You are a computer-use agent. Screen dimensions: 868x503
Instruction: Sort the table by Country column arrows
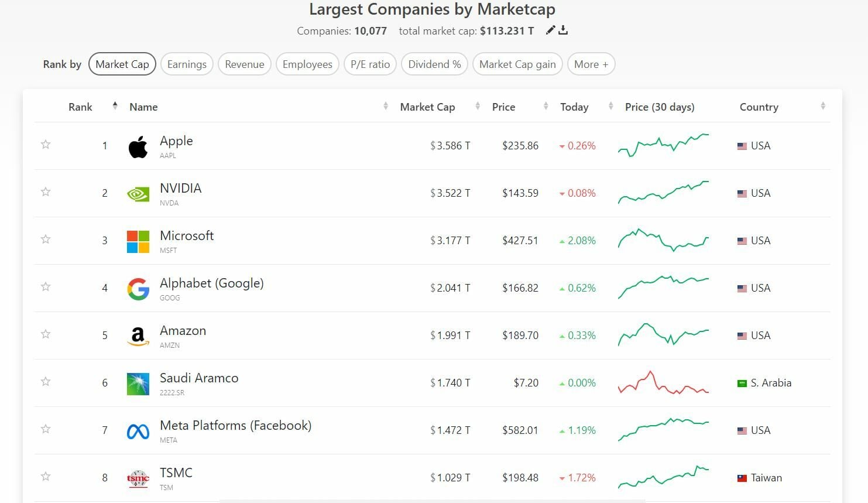(x=823, y=107)
